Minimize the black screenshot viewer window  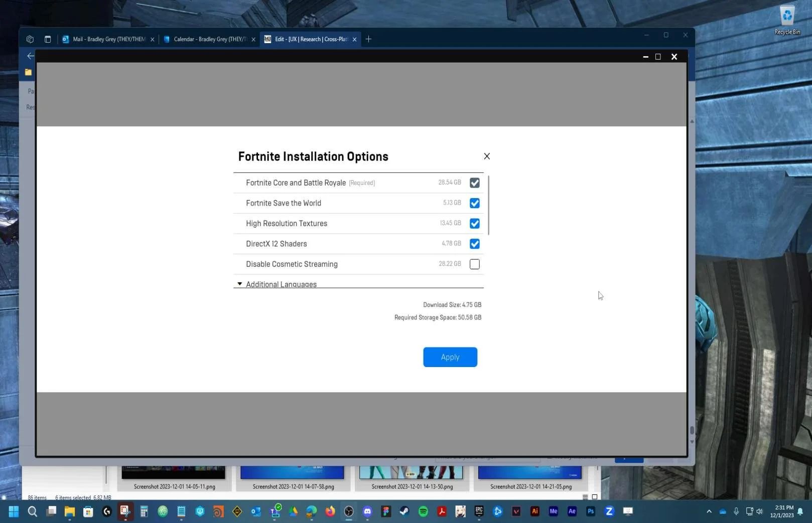pyautogui.click(x=645, y=57)
